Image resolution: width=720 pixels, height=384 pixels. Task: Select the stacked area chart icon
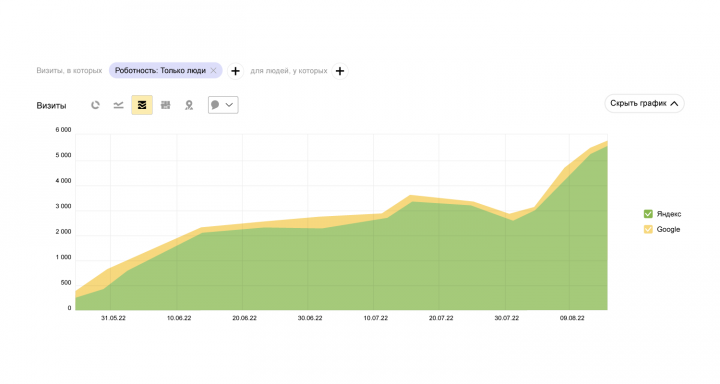pos(142,105)
